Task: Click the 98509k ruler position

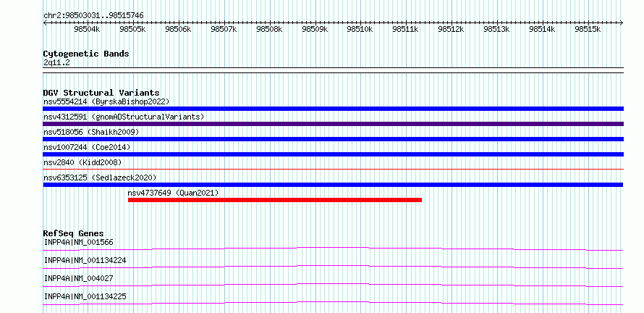Action: click(315, 29)
